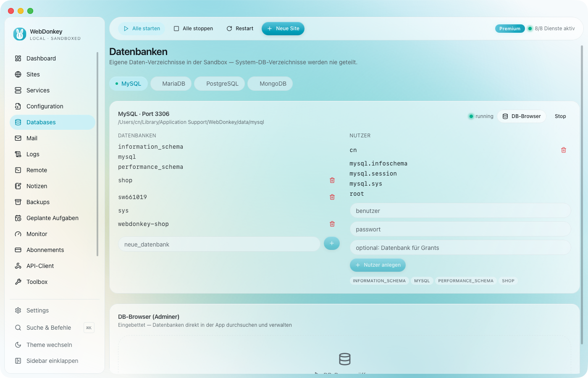Viewport: 588px width, 378px height.
Task: Open Geplante Aufgaben
Action: [x=53, y=218]
